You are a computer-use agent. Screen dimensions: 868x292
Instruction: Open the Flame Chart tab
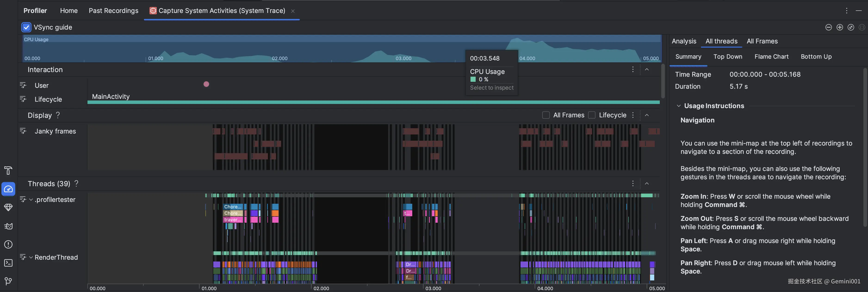coord(772,57)
